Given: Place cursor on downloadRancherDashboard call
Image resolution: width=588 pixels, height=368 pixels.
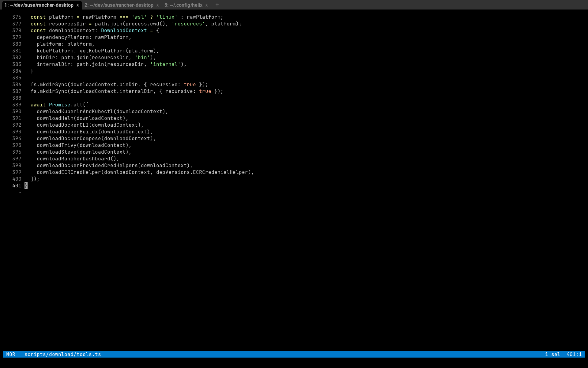Looking at the screenshot, I should [73, 159].
